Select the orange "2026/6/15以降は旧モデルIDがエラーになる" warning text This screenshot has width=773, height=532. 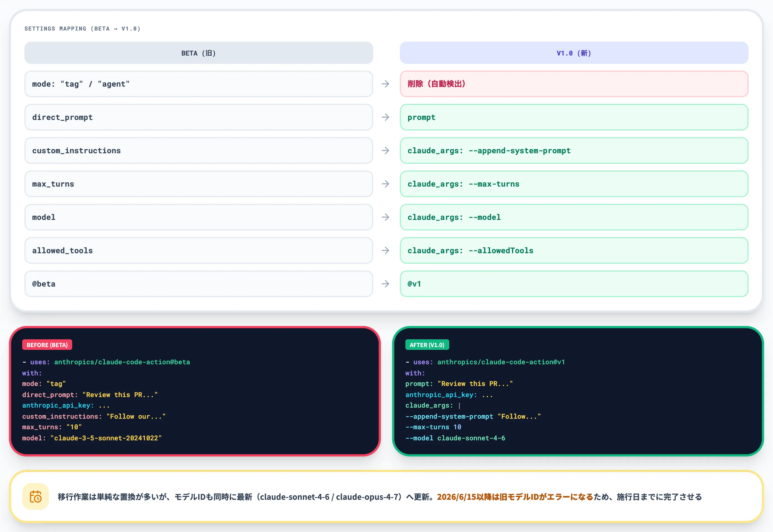click(515, 497)
